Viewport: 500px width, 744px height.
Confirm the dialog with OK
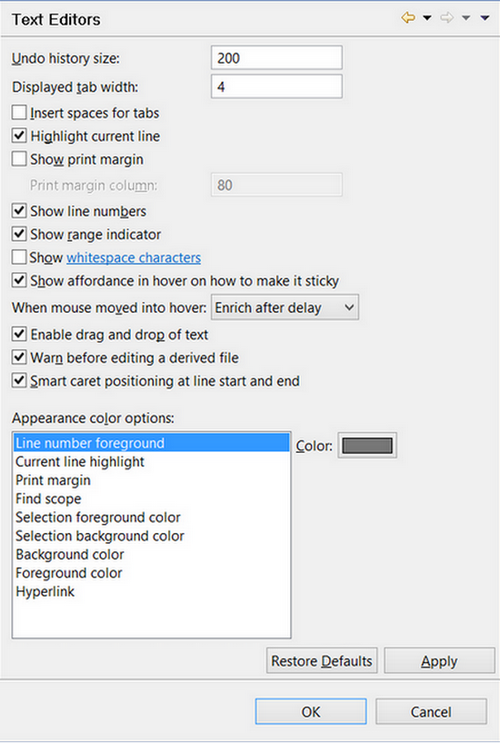[x=311, y=711]
